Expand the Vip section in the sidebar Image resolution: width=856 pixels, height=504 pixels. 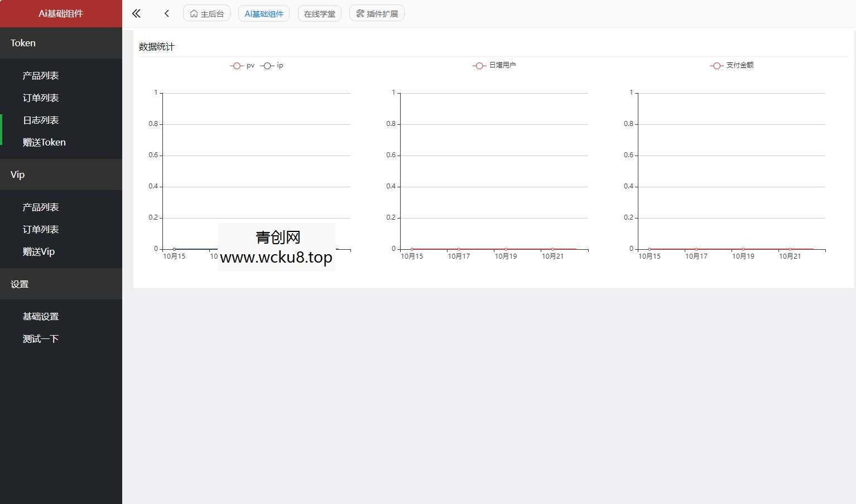point(17,174)
